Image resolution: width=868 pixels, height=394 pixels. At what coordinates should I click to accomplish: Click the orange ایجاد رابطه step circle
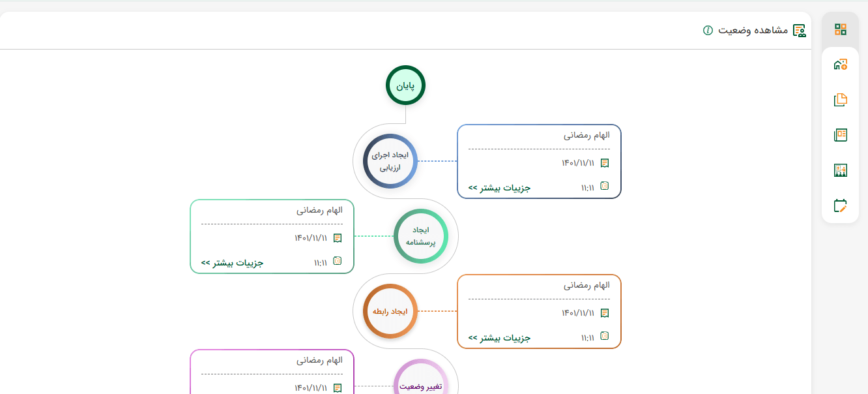[390, 311]
